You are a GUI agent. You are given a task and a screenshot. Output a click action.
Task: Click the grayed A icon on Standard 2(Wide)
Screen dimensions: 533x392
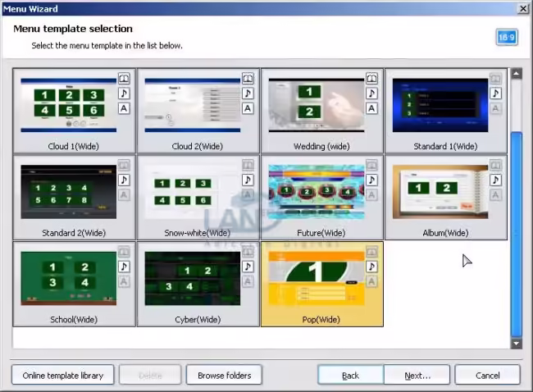click(x=124, y=195)
